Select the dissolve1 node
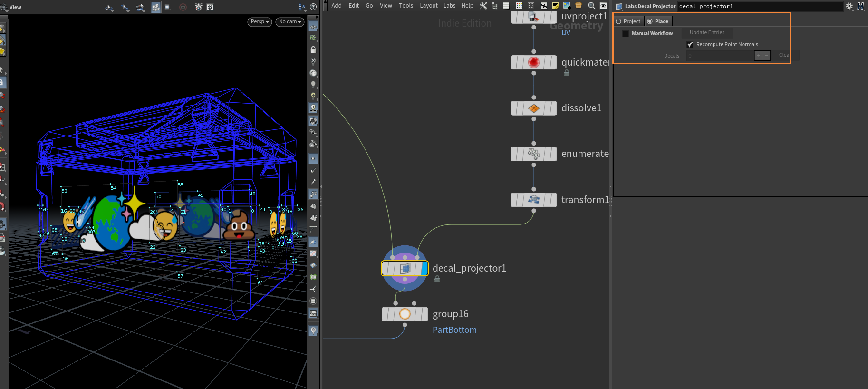The width and height of the screenshot is (868, 389). [534, 108]
